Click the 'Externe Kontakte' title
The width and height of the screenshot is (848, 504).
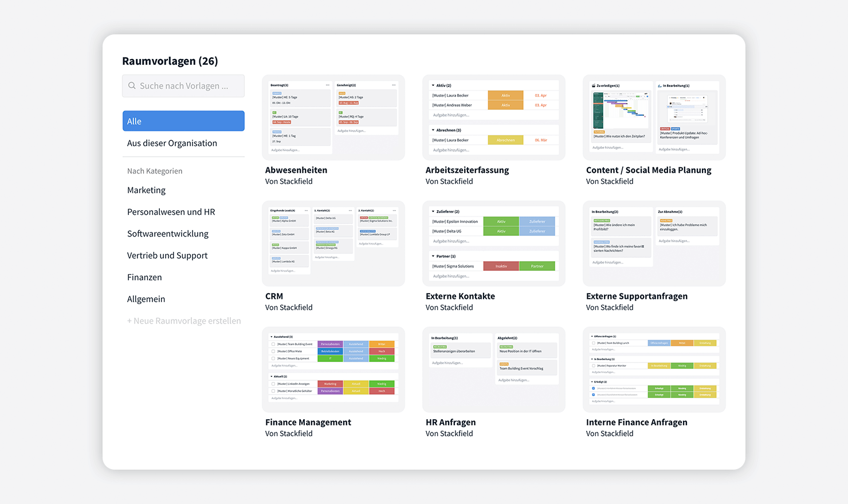(x=460, y=296)
